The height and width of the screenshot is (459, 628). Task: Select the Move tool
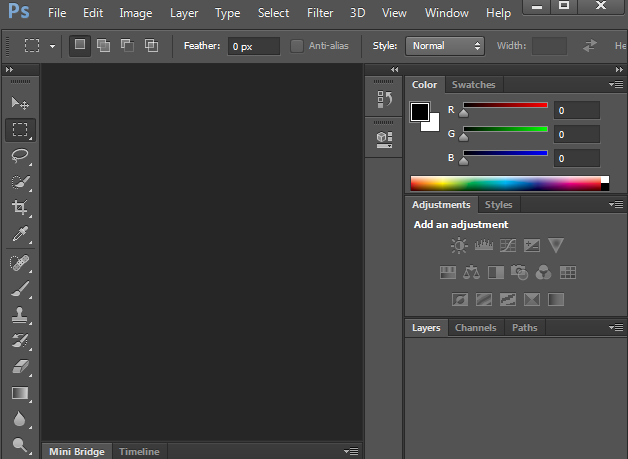click(20, 103)
